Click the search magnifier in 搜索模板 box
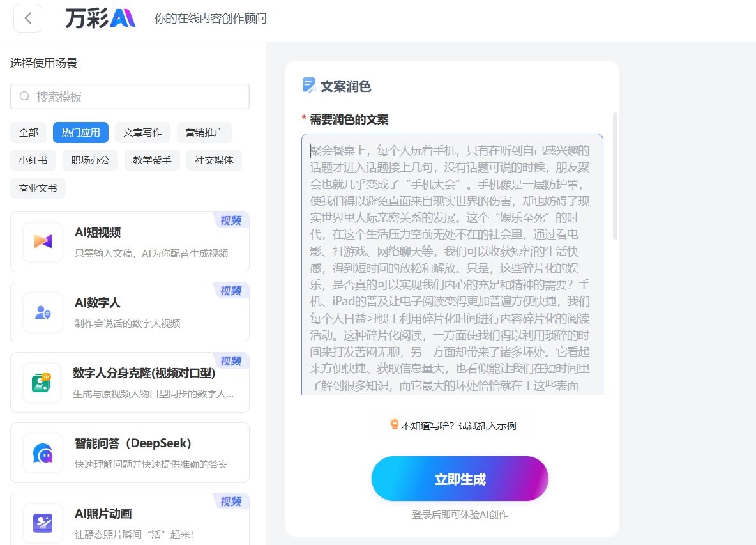Image resolution: width=756 pixels, height=545 pixels. point(24,96)
